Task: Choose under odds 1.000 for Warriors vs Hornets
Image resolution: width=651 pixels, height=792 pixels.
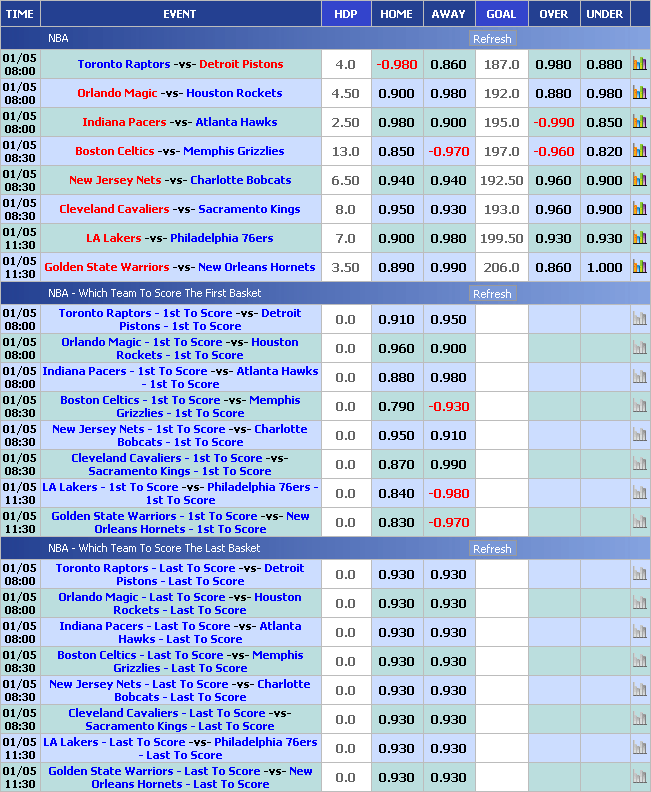Action: 604,267
